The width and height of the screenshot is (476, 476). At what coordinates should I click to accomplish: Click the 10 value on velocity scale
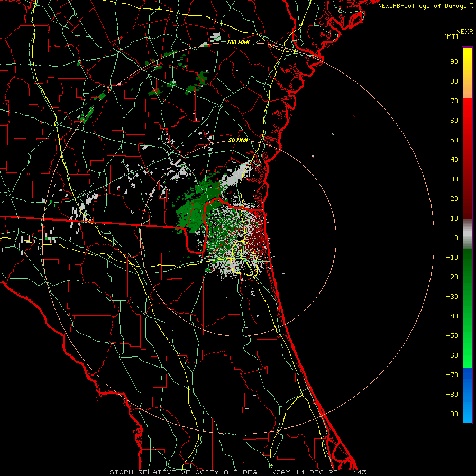(x=454, y=218)
